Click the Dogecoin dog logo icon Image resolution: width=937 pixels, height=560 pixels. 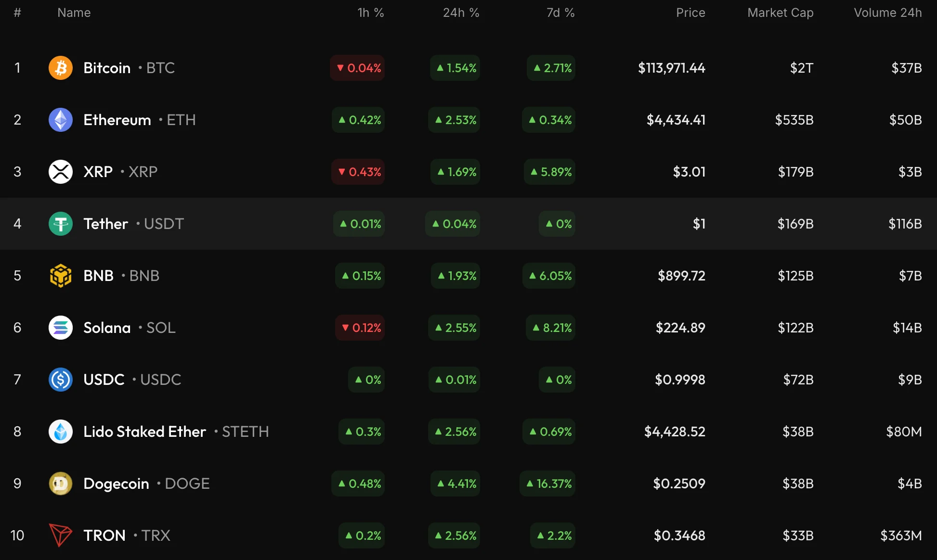click(x=61, y=484)
